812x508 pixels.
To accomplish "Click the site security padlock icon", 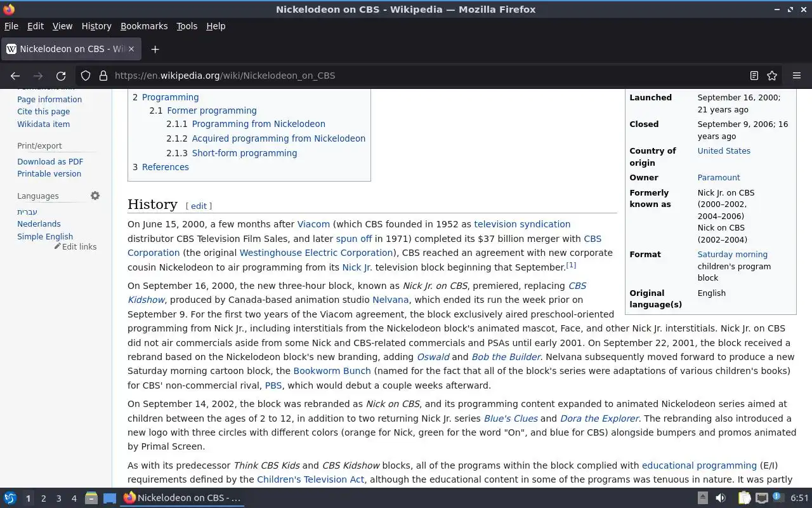I will coord(103,76).
